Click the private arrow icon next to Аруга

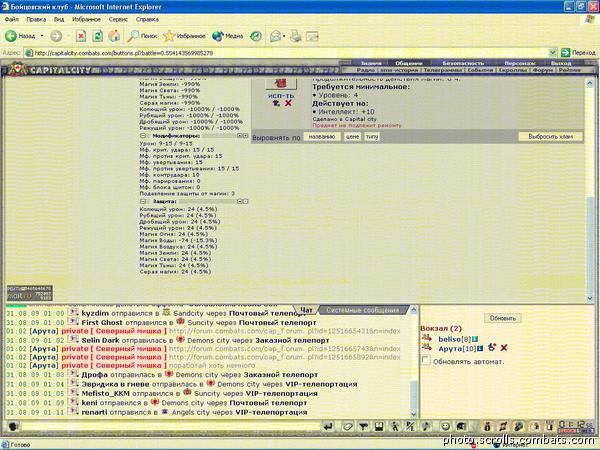(426, 347)
